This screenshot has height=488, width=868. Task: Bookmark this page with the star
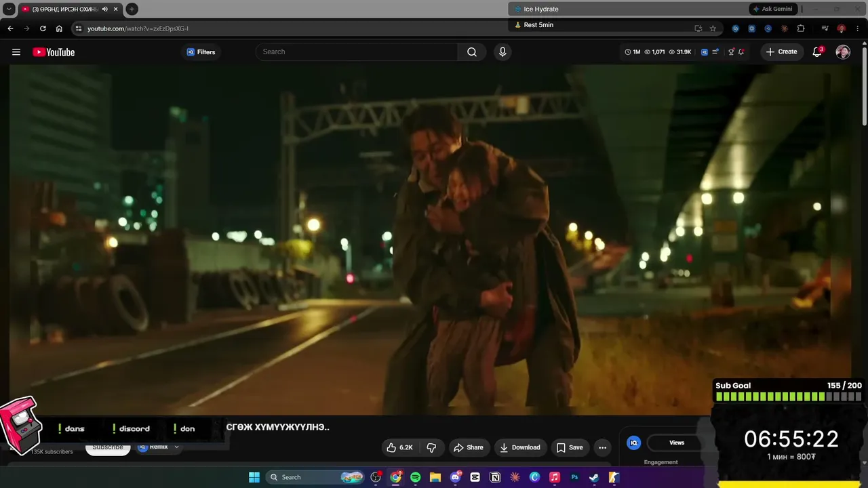coord(713,28)
